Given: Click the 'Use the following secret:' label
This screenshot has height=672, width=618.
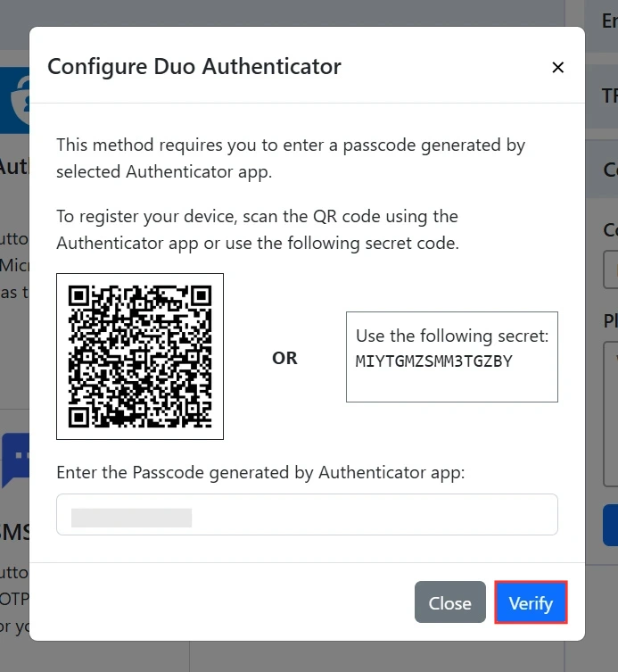Looking at the screenshot, I should point(452,336).
